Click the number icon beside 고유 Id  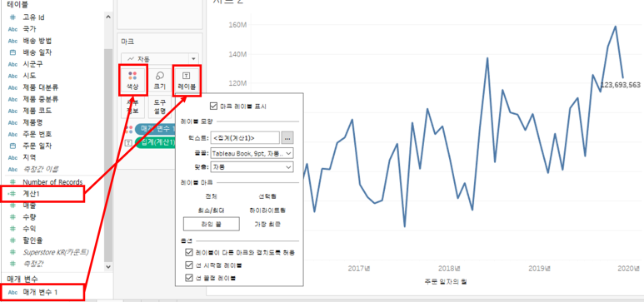point(12,17)
